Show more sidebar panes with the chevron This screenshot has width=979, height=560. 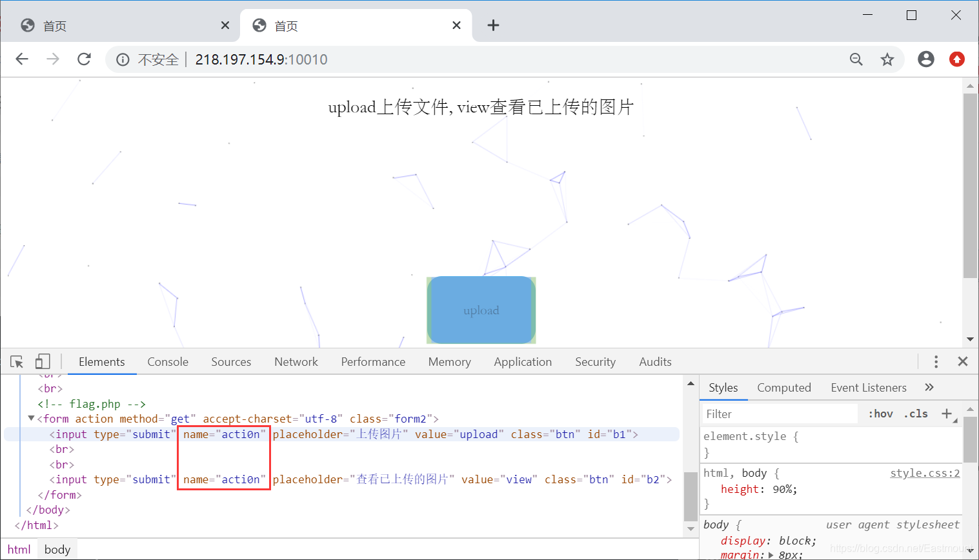929,388
